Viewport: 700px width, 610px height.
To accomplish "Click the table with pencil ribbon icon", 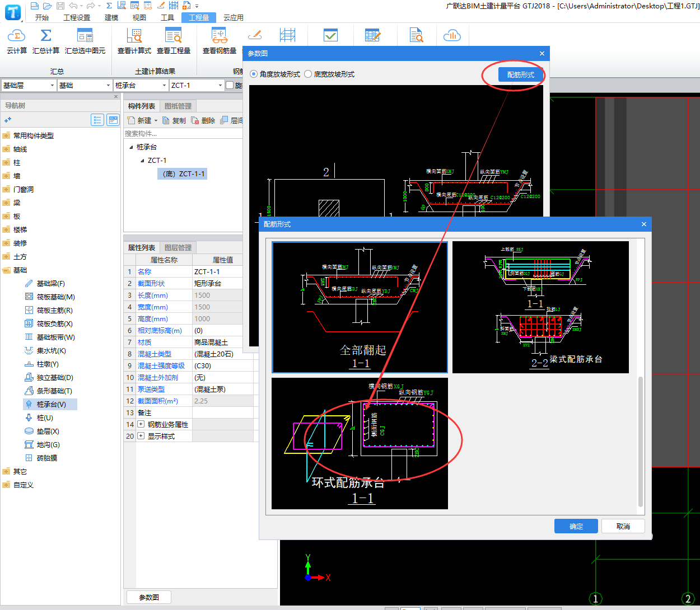I will (372, 35).
